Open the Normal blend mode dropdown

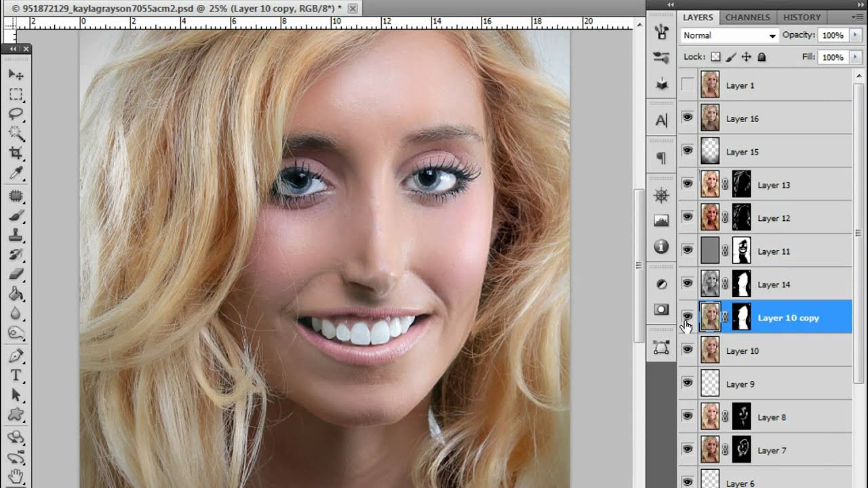pyautogui.click(x=729, y=35)
